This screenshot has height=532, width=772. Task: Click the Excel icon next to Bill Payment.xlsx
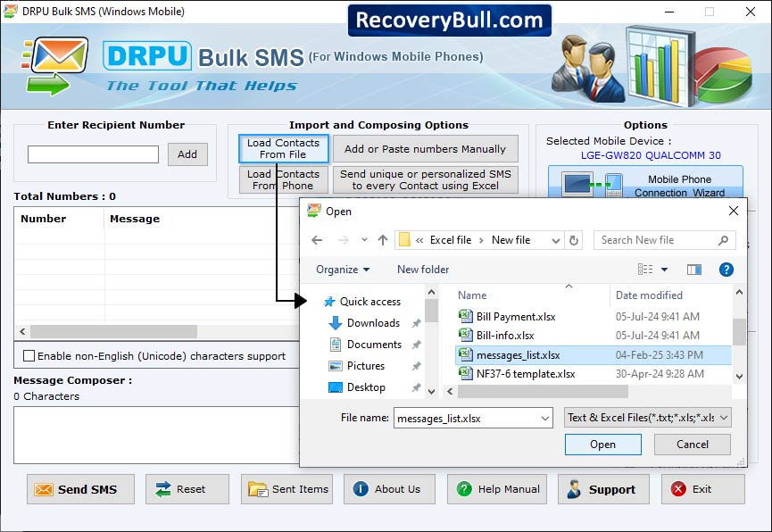coord(465,316)
